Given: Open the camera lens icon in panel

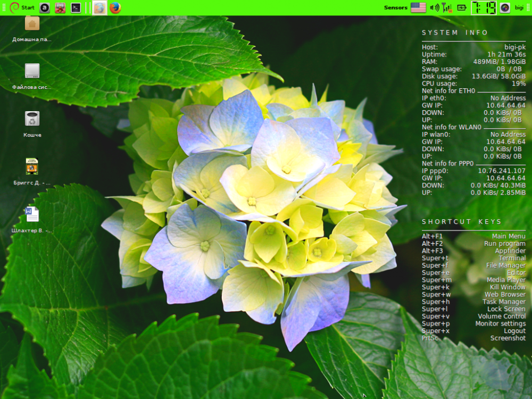Looking at the screenshot, I should (505, 8).
